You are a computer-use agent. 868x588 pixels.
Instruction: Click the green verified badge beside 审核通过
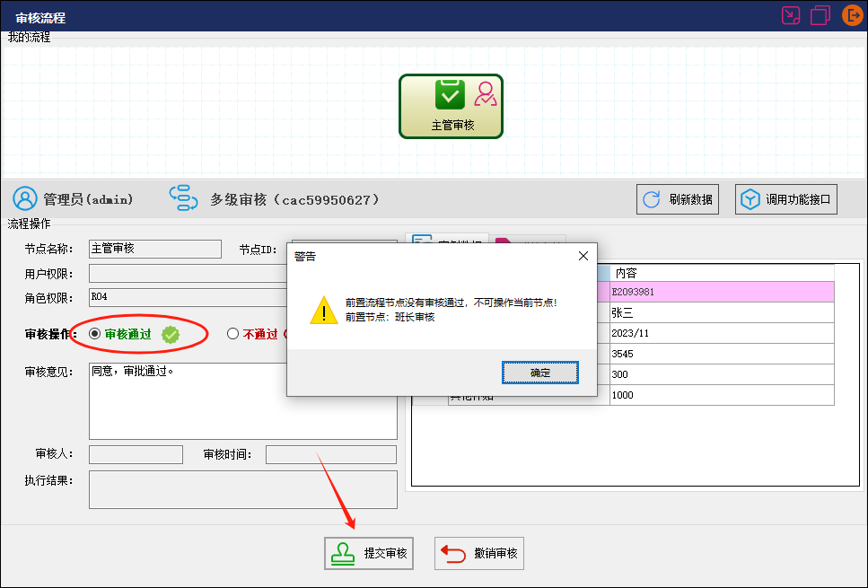coord(171,335)
